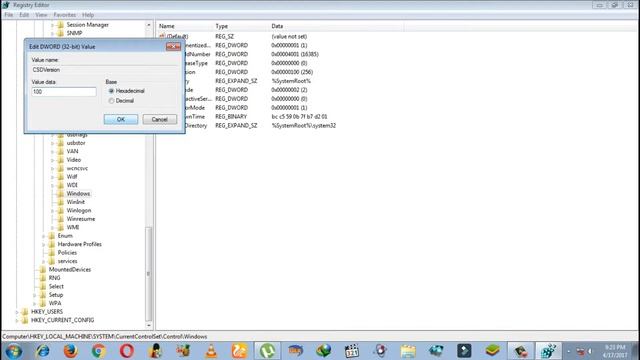Click the first REG_EXPAND_SZ type cell
The width and height of the screenshot is (640, 360).
pyautogui.click(x=236, y=81)
